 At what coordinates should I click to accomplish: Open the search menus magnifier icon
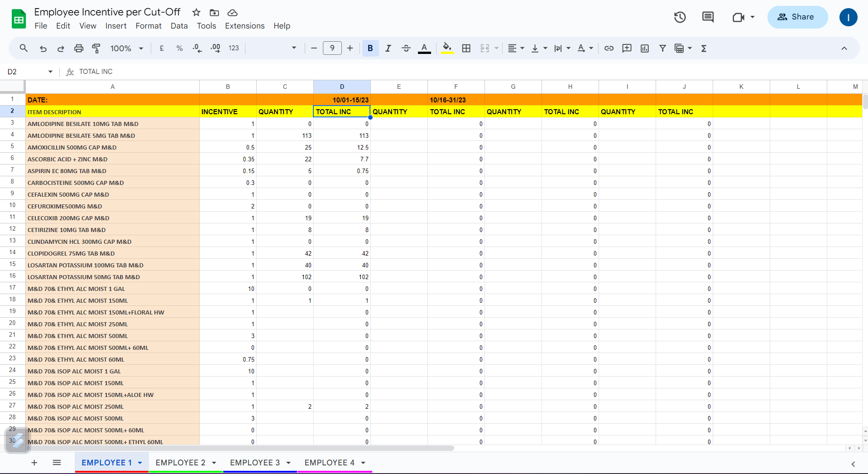click(x=24, y=48)
